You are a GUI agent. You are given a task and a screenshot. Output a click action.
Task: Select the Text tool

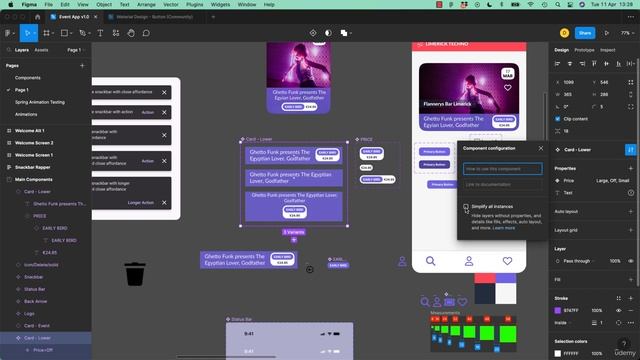(100, 33)
